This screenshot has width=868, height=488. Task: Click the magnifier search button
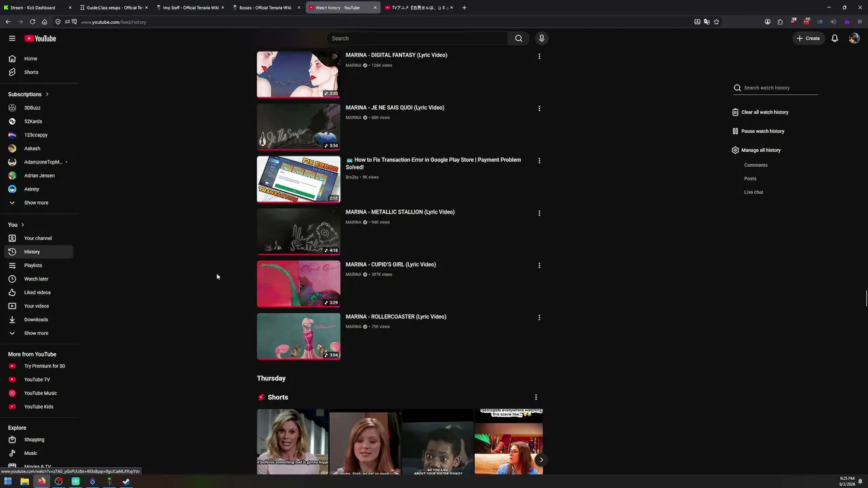coord(519,39)
